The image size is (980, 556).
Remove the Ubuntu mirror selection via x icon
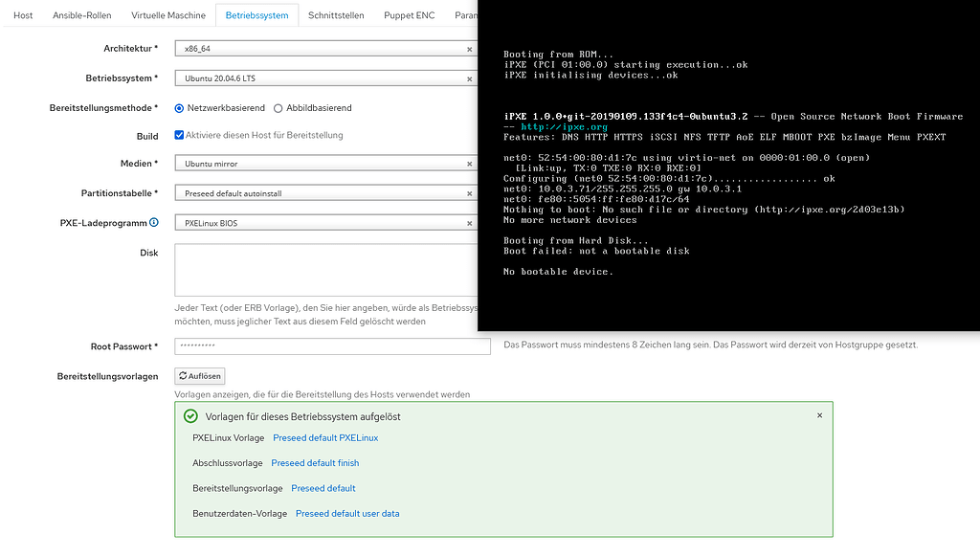pos(470,166)
